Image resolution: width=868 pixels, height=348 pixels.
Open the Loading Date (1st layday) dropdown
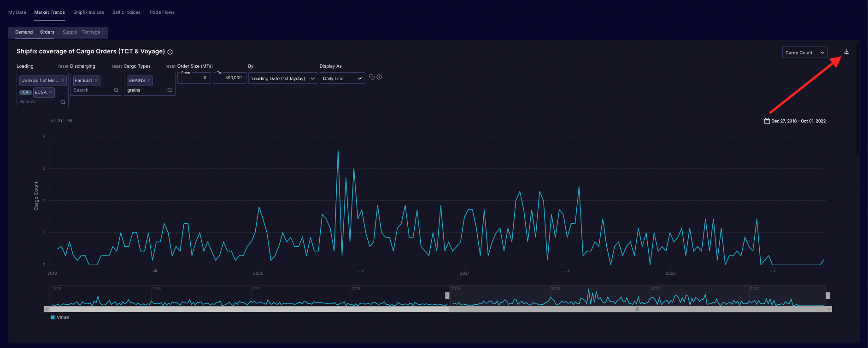[x=282, y=79]
